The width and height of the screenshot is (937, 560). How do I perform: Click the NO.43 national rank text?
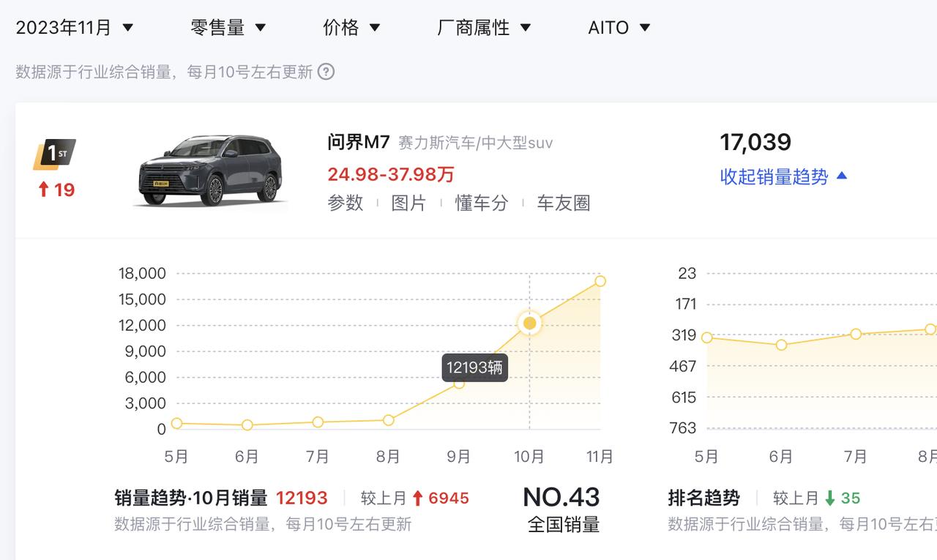[x=561, y=497]
